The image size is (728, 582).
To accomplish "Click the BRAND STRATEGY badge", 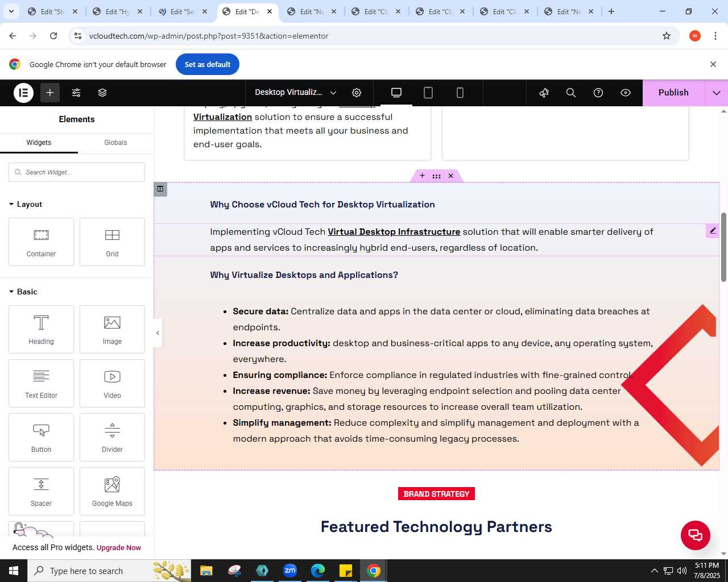I will pos(436,494).
